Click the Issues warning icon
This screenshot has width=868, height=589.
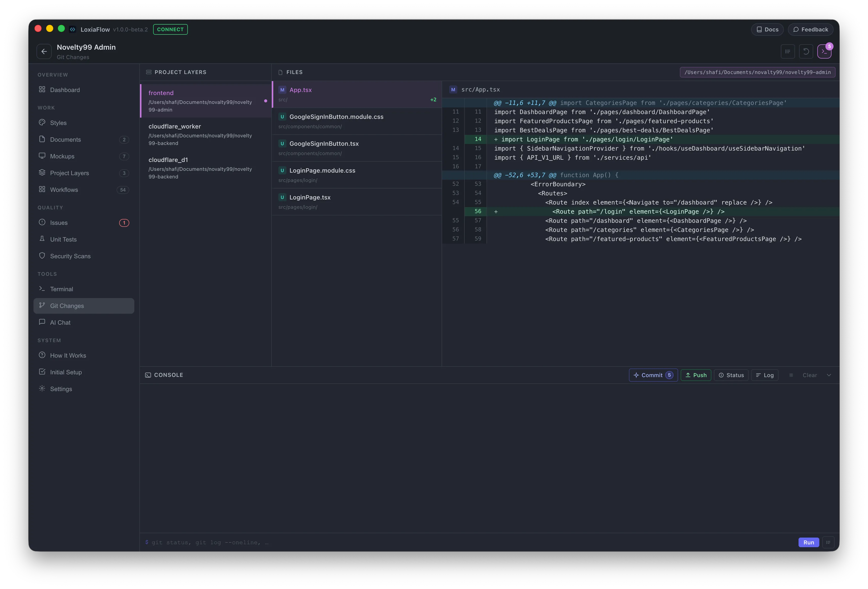click(x=42, y=222)
